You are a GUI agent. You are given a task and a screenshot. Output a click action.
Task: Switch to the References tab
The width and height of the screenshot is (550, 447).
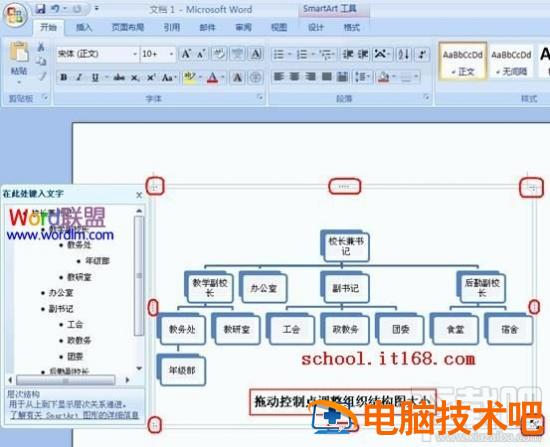click(x=172, y=27)
